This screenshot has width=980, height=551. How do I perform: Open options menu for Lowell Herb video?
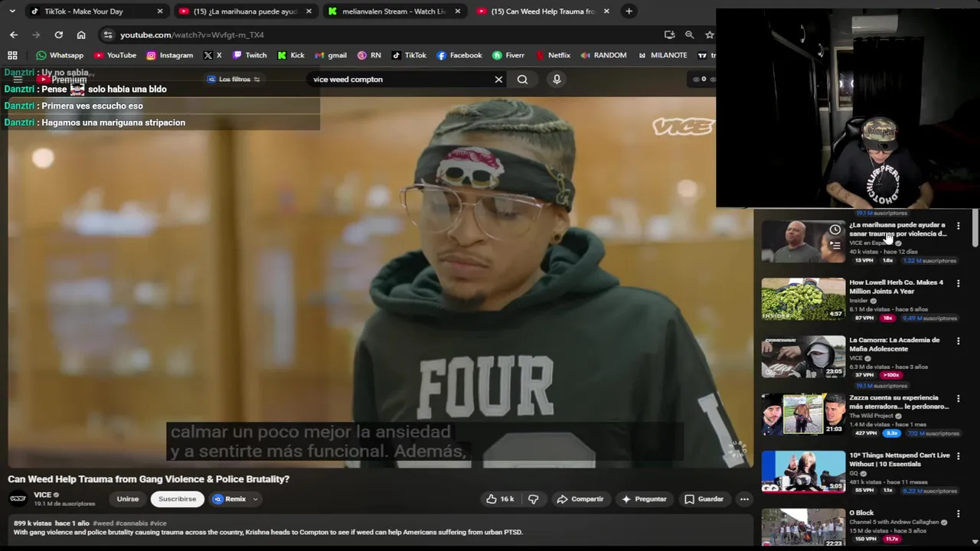pos(958,283)
